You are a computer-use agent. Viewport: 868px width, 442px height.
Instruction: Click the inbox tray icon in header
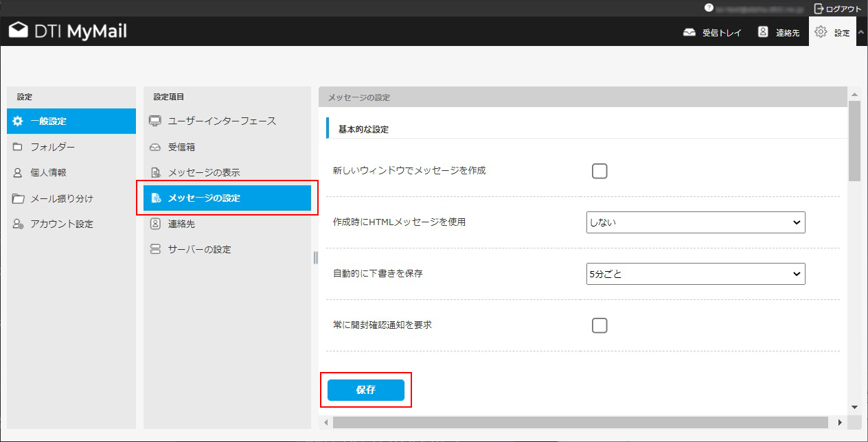point(689,32)
